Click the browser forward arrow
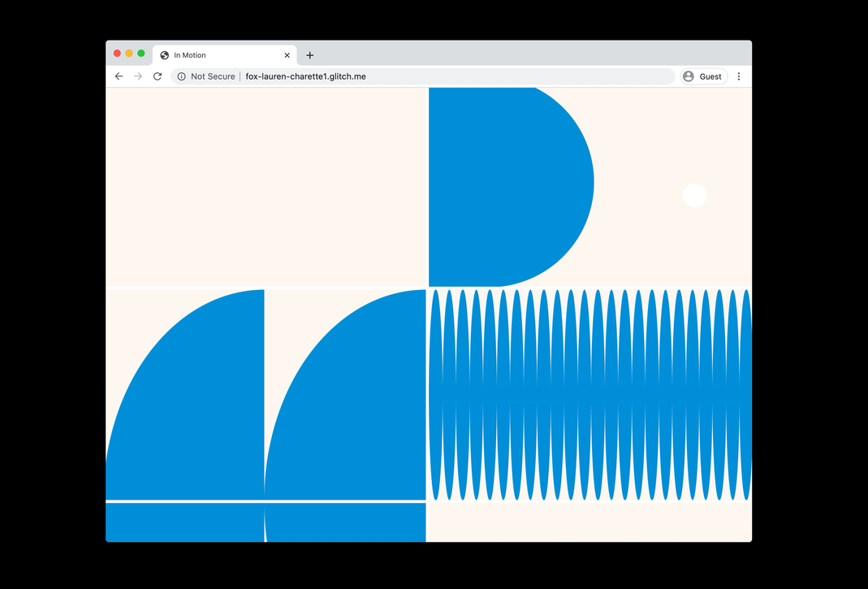Image resolution: width=868 pixels, height=589 pixels. [138, 76]
